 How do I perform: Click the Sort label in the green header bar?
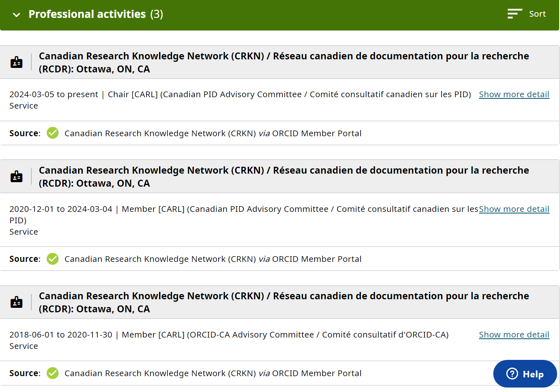(x=538, y=13)
